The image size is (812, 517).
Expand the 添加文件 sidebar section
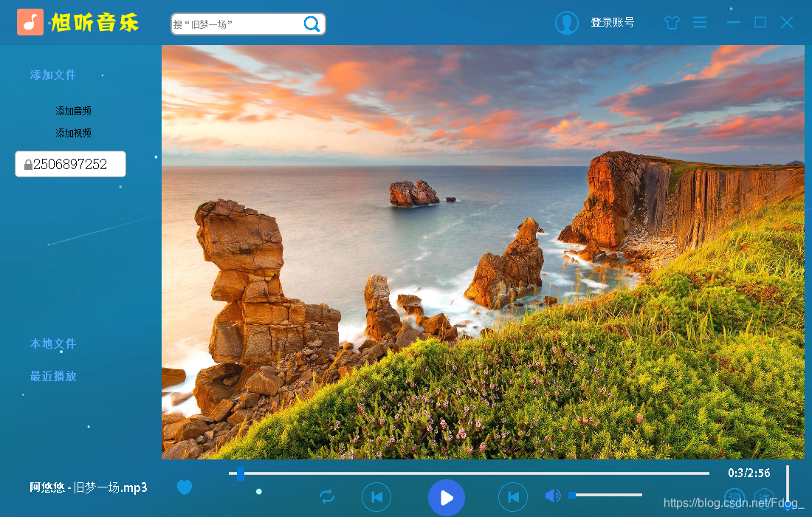(53, 75)
